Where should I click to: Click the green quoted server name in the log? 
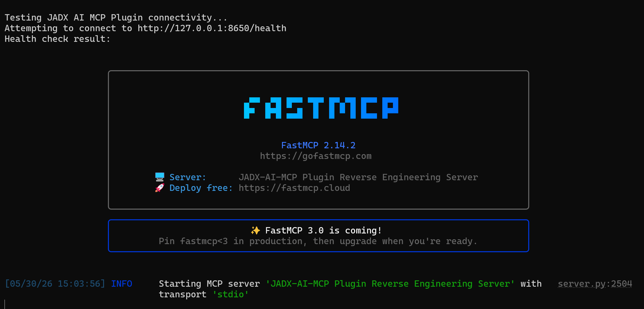pos(390,284)
